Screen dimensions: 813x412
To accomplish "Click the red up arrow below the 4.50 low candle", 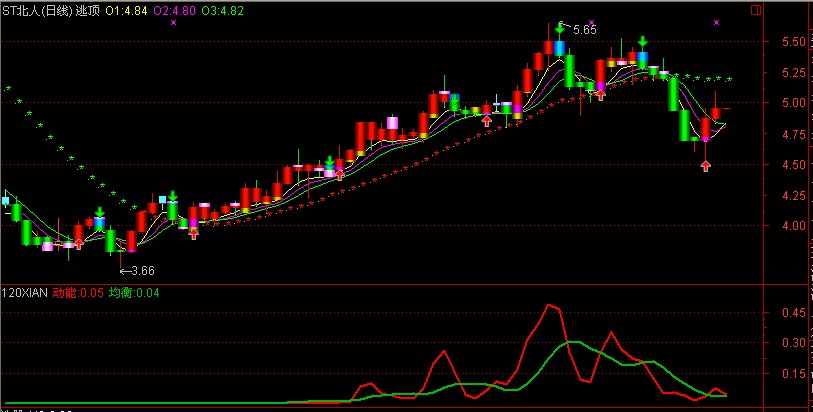I will pos(706,165).
